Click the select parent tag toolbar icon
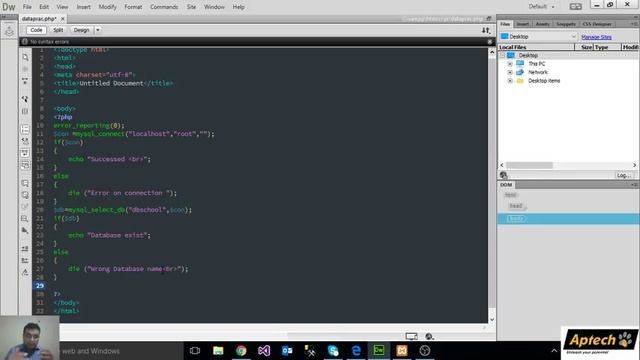Screen dimensions: 640x360 pos(25,99)
